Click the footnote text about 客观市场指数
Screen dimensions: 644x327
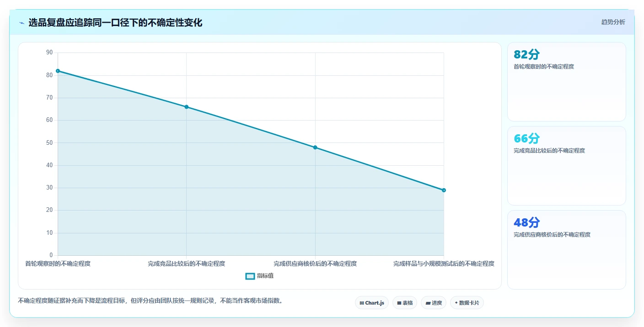(150, 301)
